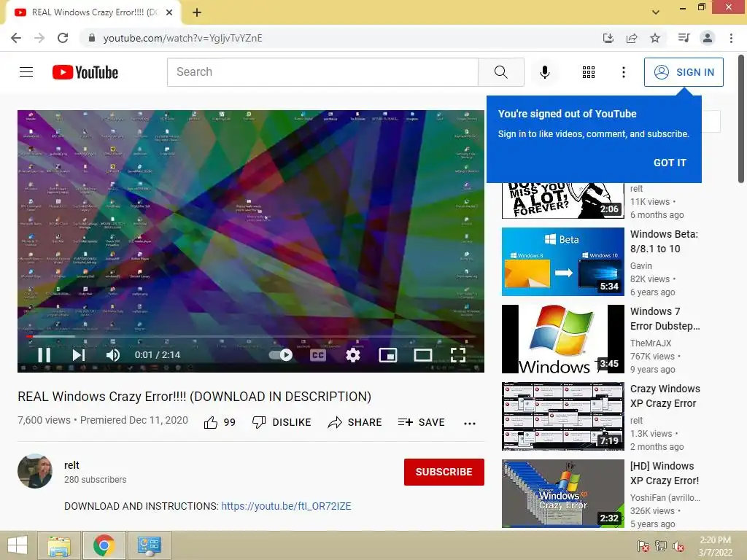Open a new browser tab
Image resolution: width=747 pixels, height=560 pixels.
pyautogui.click(x=197, y=12)
